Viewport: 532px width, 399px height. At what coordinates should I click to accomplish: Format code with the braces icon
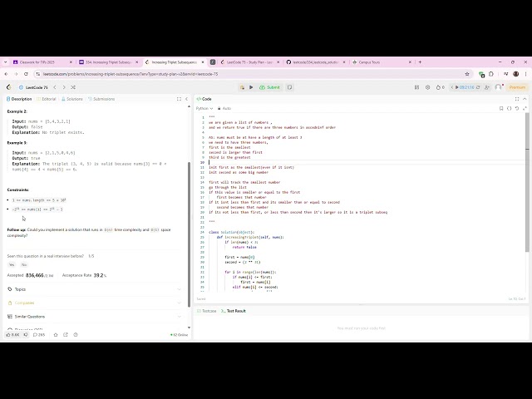(509, 108)
